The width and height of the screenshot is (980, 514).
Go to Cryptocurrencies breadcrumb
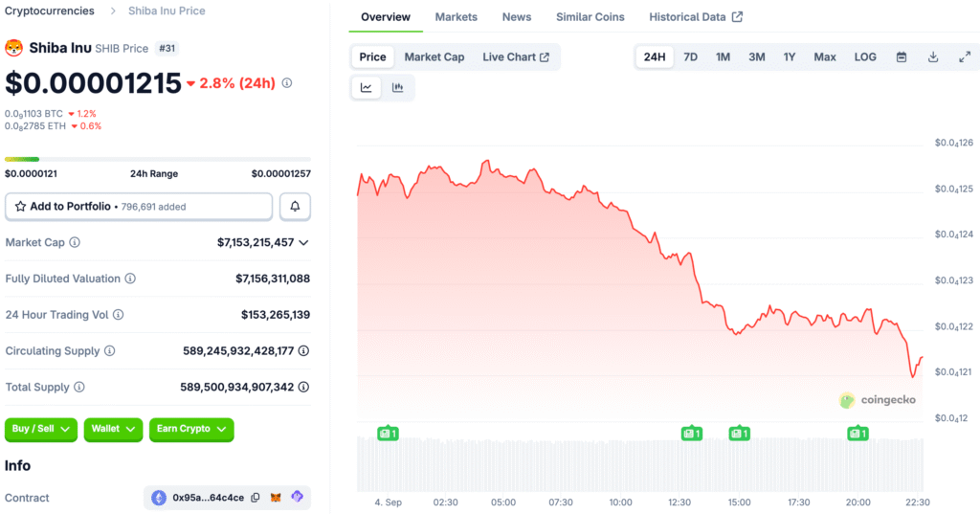(50, 11)
